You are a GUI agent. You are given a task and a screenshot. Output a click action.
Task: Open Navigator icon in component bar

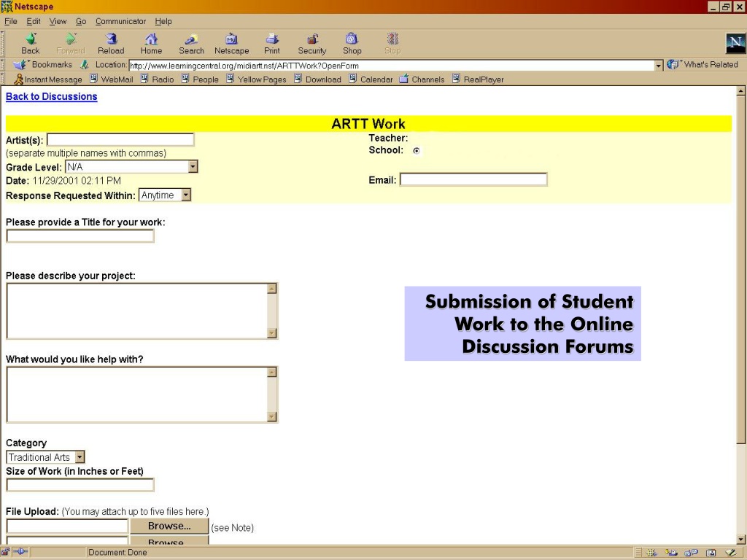(x=651, y=553)
